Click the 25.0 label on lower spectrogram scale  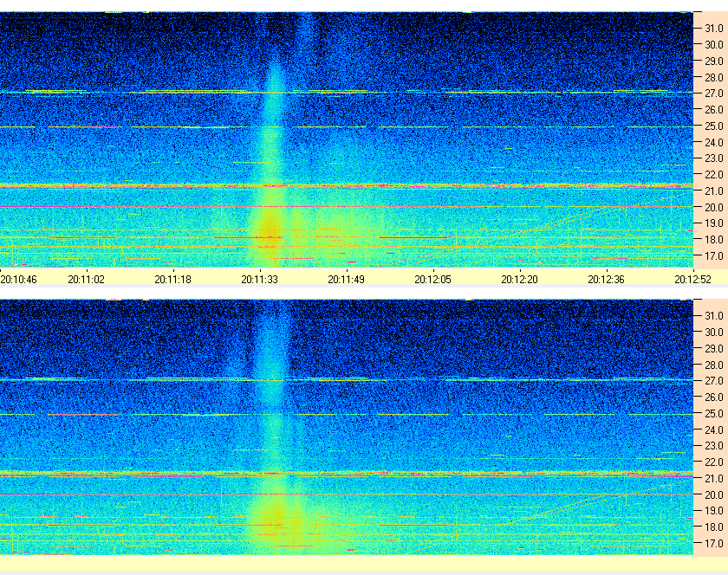[x=714, y=414]
